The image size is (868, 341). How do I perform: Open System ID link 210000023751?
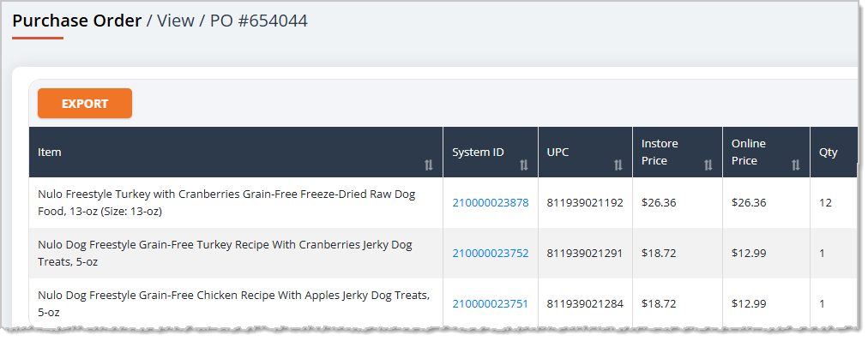click(x=490, y=303)
